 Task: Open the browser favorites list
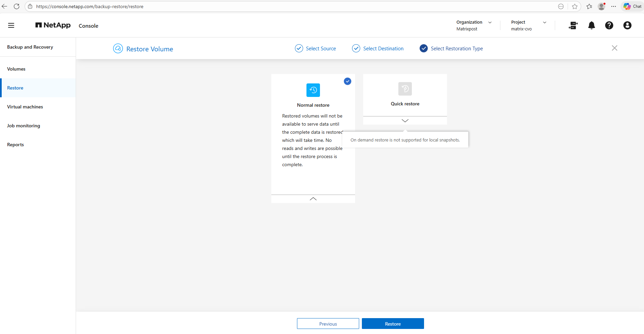pos(589,6)
